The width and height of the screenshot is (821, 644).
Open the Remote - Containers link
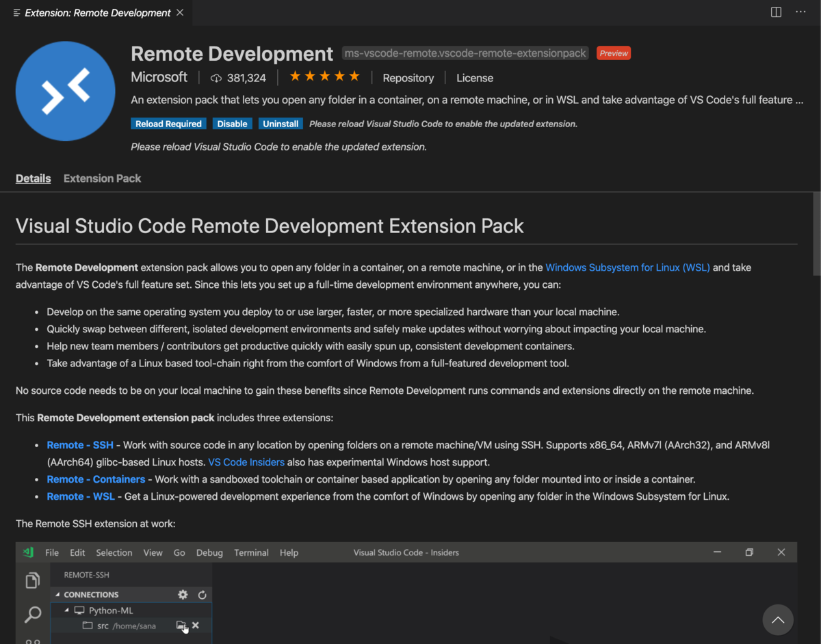click(96, 479)
